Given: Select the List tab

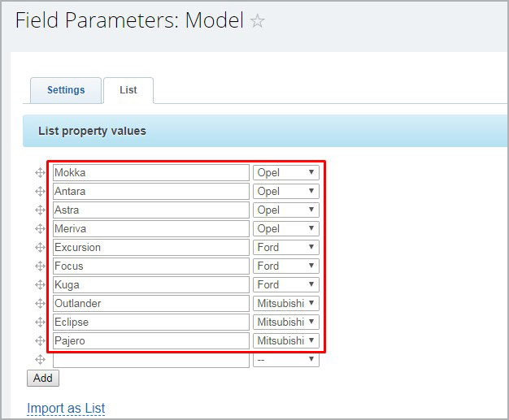Looking at the screenshot, I should (x=128, y=90).
